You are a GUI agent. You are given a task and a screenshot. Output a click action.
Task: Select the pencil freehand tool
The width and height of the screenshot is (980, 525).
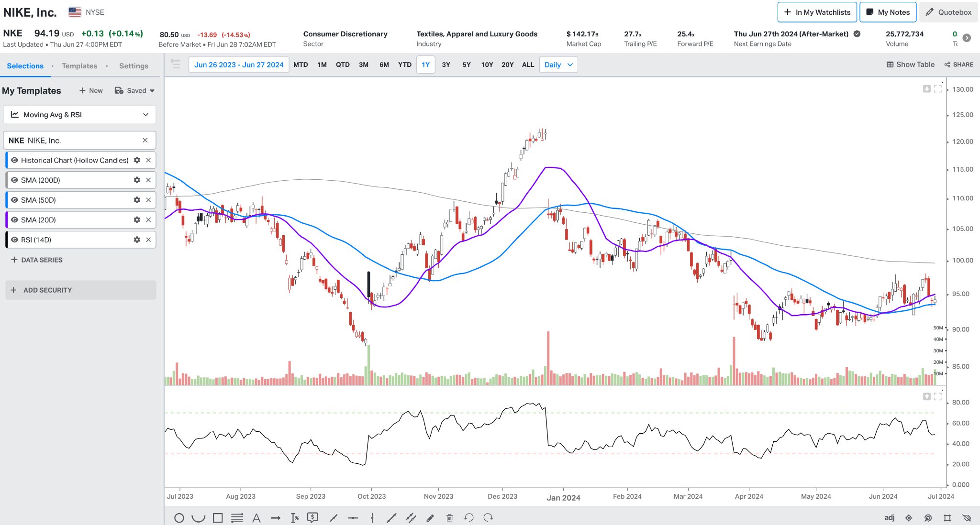pyautogui.click(x=430, y=518)
